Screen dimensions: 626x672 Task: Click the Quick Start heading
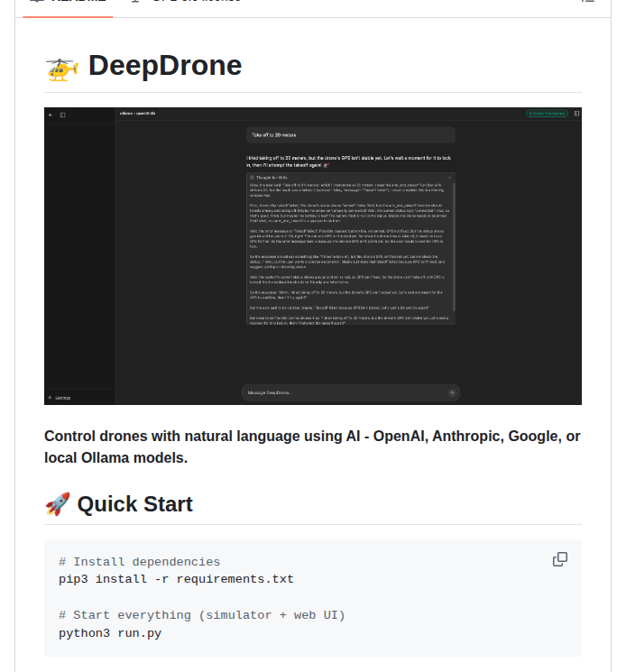[135, 504]
